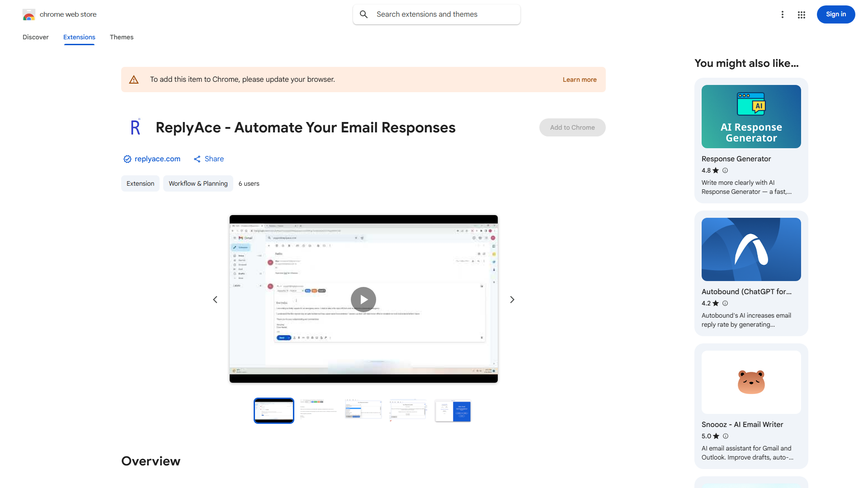Open the three-dot more options menu

(783, 14)
